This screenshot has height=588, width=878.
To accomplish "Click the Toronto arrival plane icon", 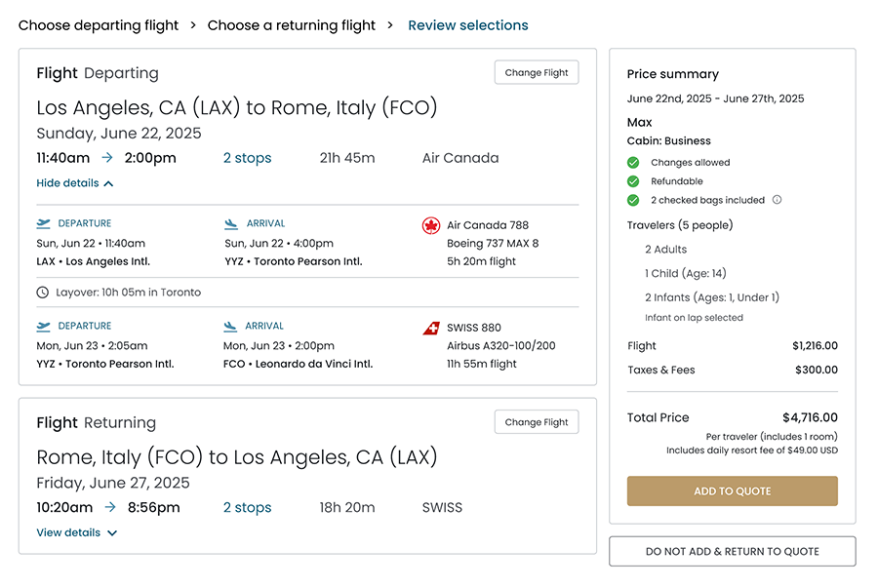I will [231, 224].
